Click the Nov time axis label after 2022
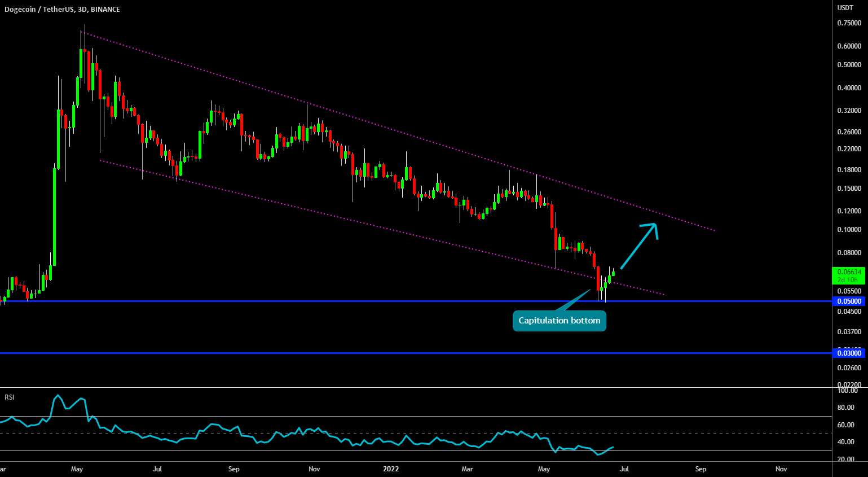This screenshot has height=477, width=868. coord(781,469)
